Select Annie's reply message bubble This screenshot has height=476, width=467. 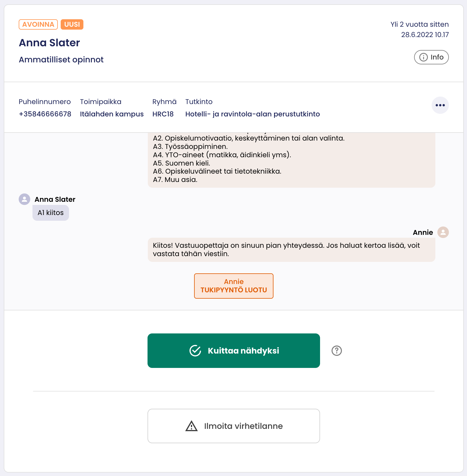291,249
